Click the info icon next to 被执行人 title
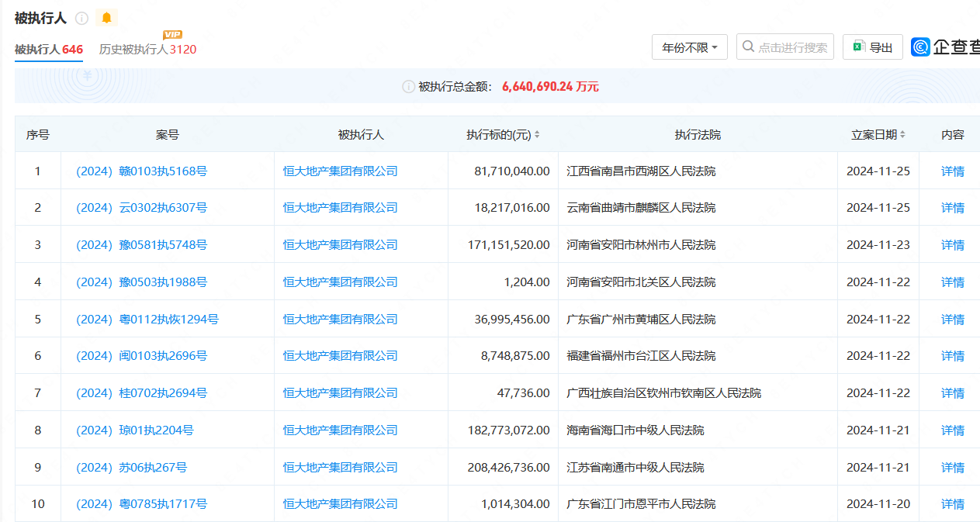This screenshot has width=980, height=522. [81, 18]
